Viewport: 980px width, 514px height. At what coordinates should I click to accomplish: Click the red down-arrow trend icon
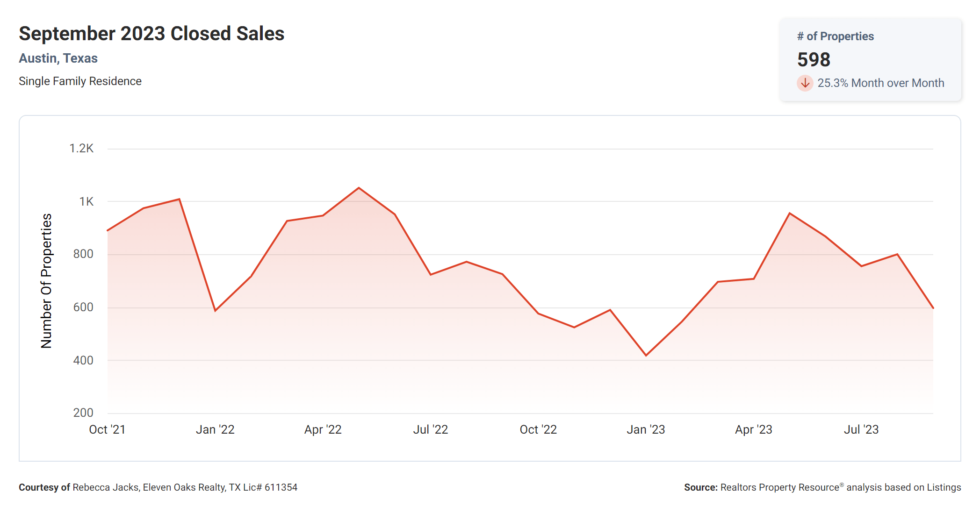point(805,83)
